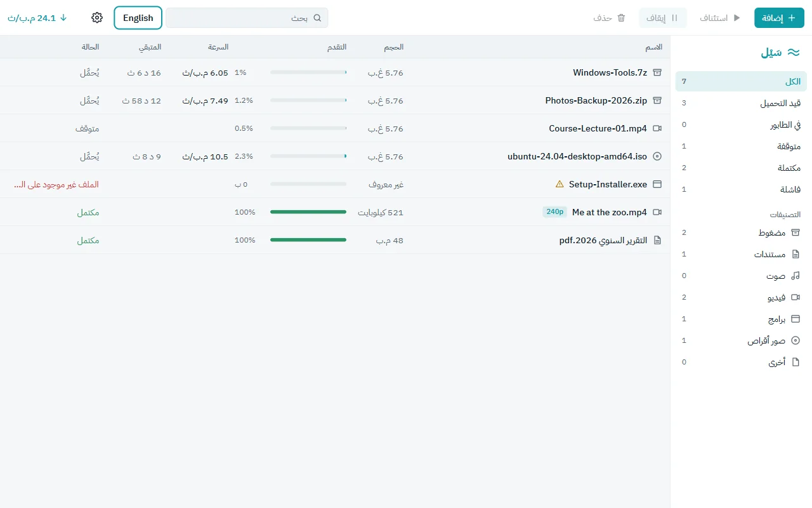Open the أخرى category
The width and height of the screenshot is (812, 508).
click(x=741, y=362)
